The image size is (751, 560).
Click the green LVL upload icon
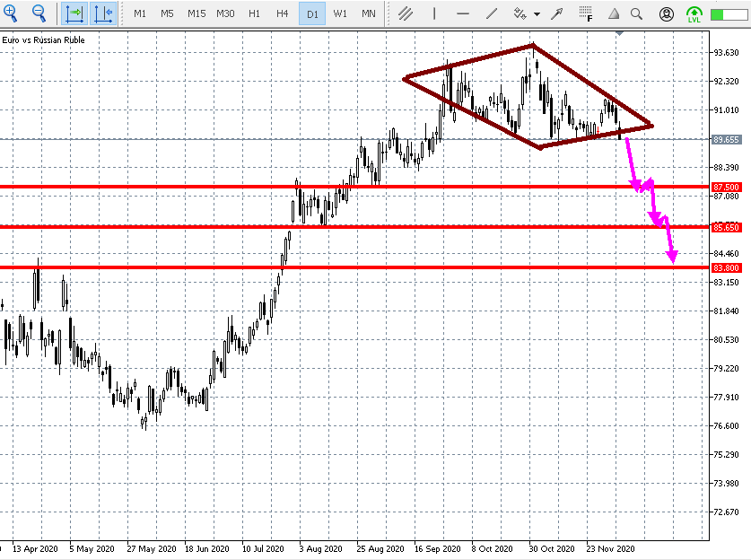click(x=694, y=13)
